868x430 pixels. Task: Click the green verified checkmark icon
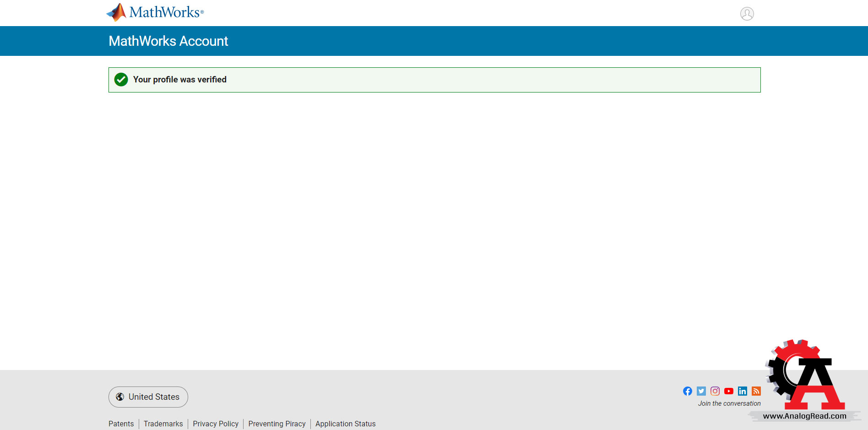pos(121,80)
